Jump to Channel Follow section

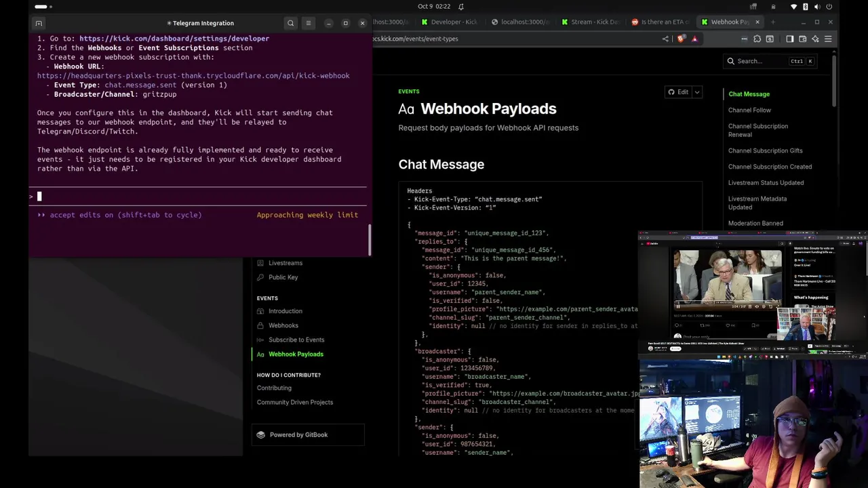pyautogui.click(x=749, y=110)
